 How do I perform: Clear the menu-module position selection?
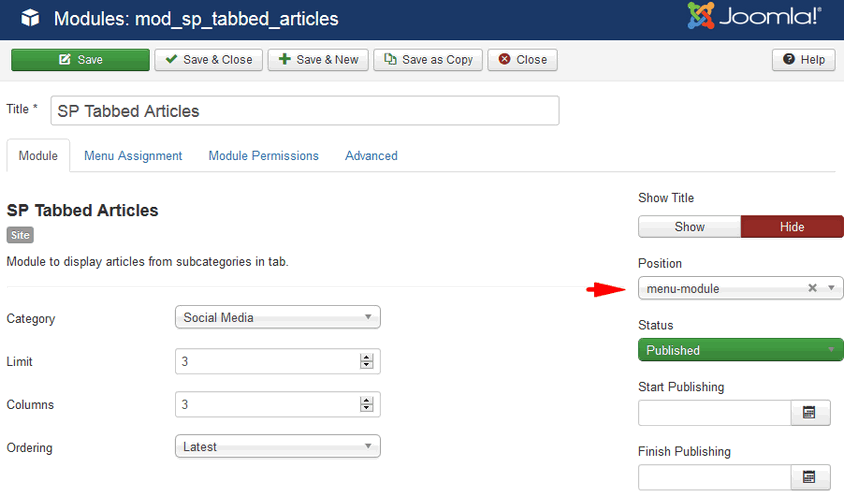tap(812, 288)
